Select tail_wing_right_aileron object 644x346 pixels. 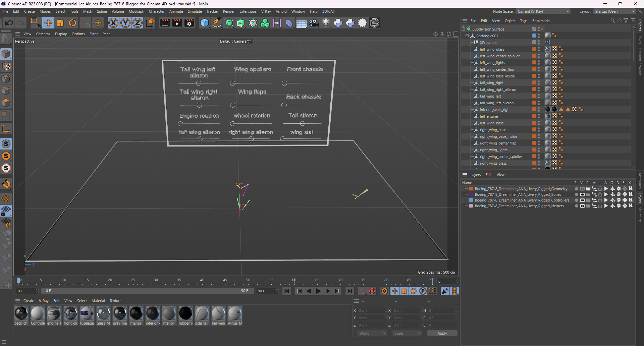tap(498, 90)
